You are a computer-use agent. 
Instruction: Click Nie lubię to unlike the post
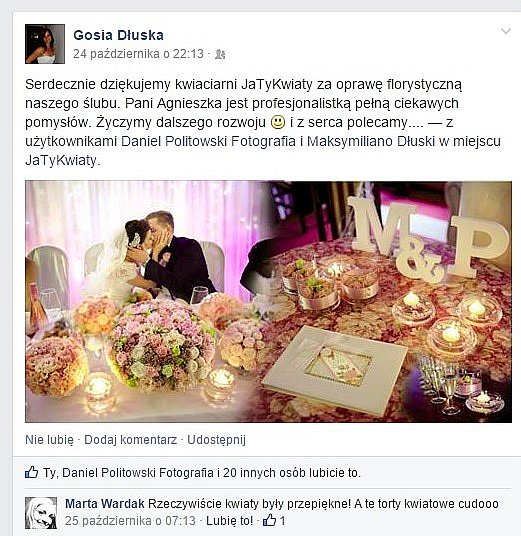click(x=49, y=440)
